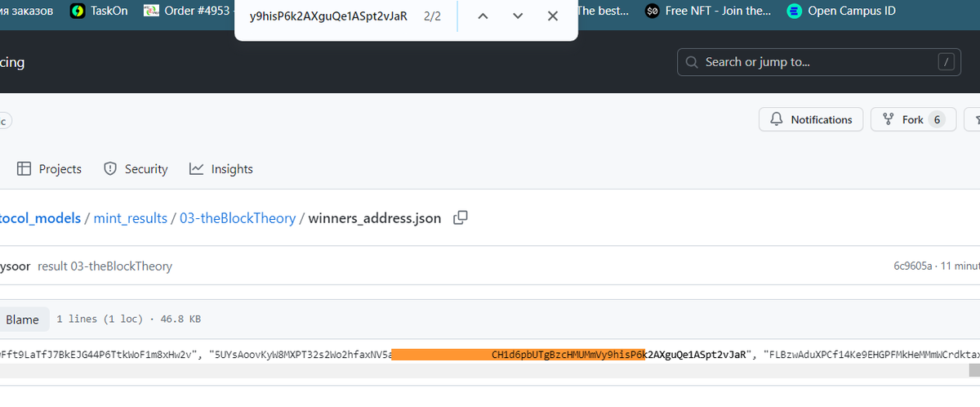Image resolution: width=980 pixels, height=407 pixels.
Task: Click the Order #4953 bookmark favicon
Action: coord(151,11)
